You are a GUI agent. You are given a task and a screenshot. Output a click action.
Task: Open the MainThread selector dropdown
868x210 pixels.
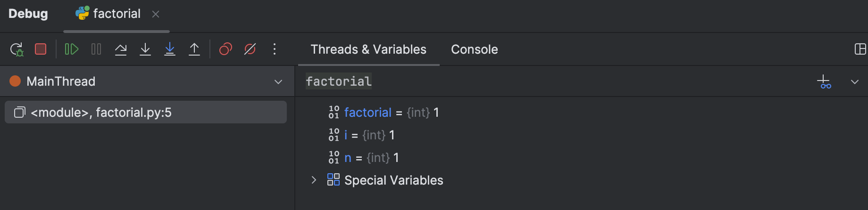(x=278, y=81)
